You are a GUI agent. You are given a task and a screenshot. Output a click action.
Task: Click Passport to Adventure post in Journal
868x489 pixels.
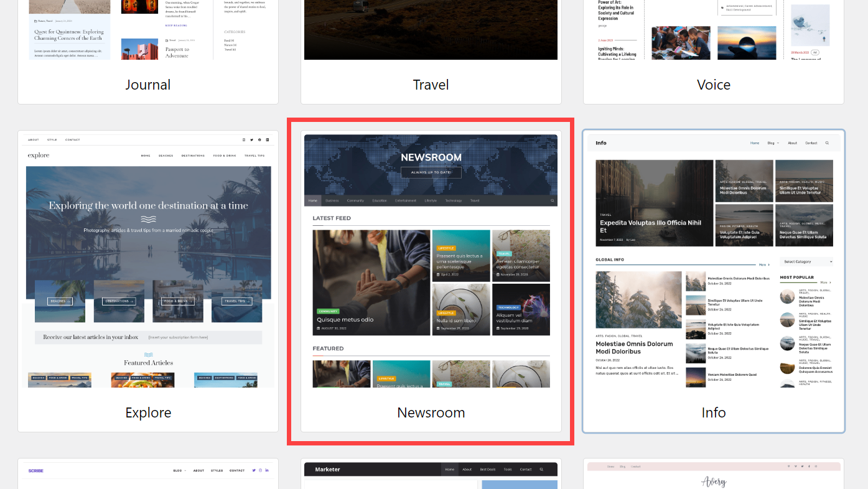point(177,52)
